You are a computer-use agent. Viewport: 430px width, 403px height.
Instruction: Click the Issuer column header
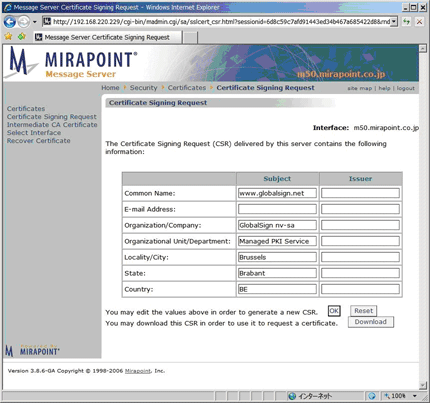tap(360, 179)
